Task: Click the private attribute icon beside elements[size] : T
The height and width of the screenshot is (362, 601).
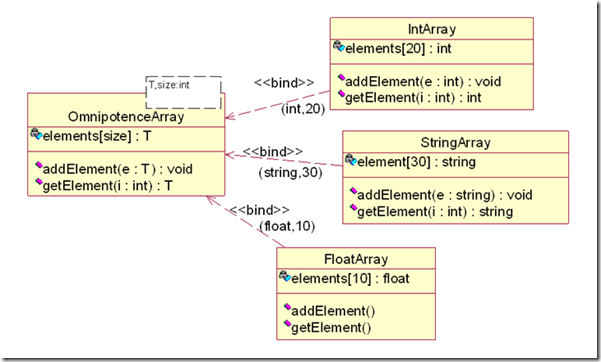Action: pos(36,134)
